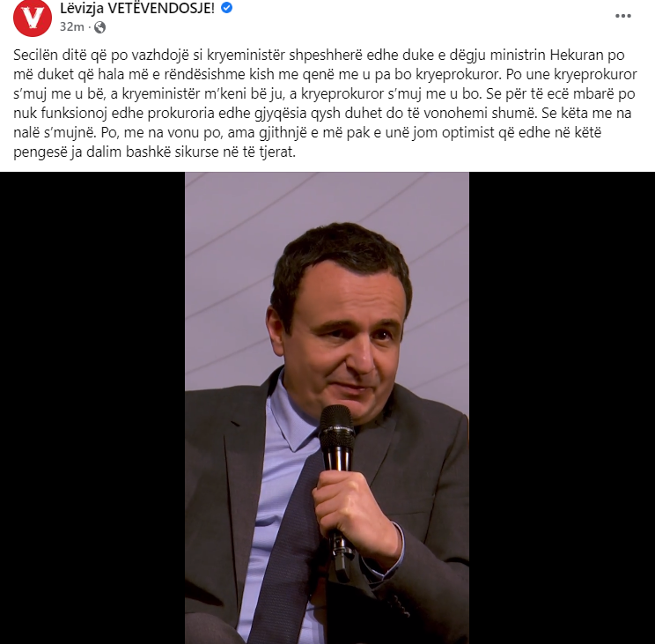Click the black bar left of the video
The width and height of the screenshot is (655, 644).
click(92, 408)
